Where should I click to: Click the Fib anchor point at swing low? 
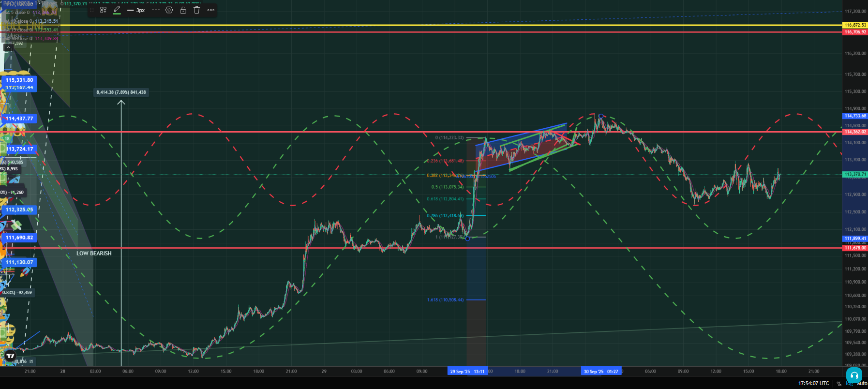467,239
